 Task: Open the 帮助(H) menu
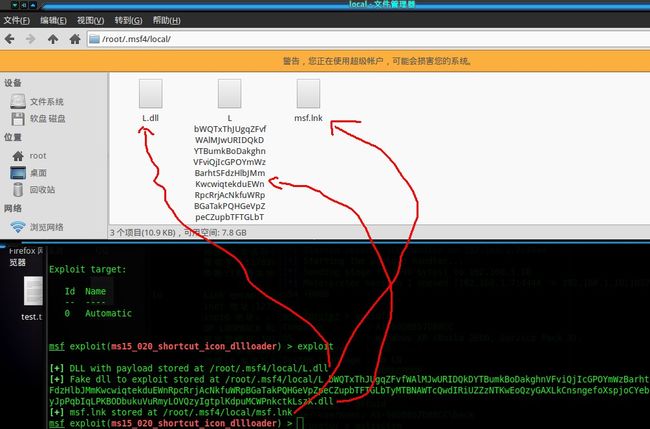[166, 20]
